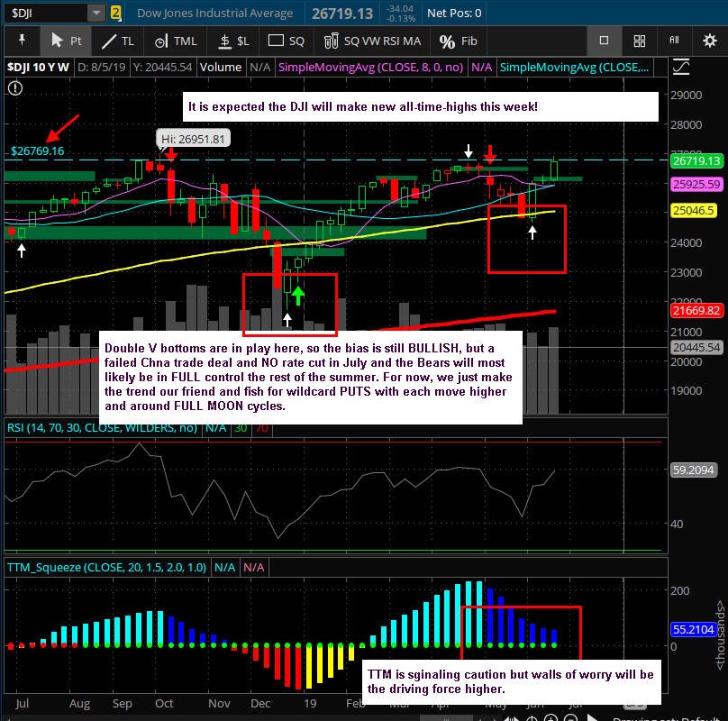
Task: Expand the $DJI symbol dropdown arrow
Action: click(96, 13)
